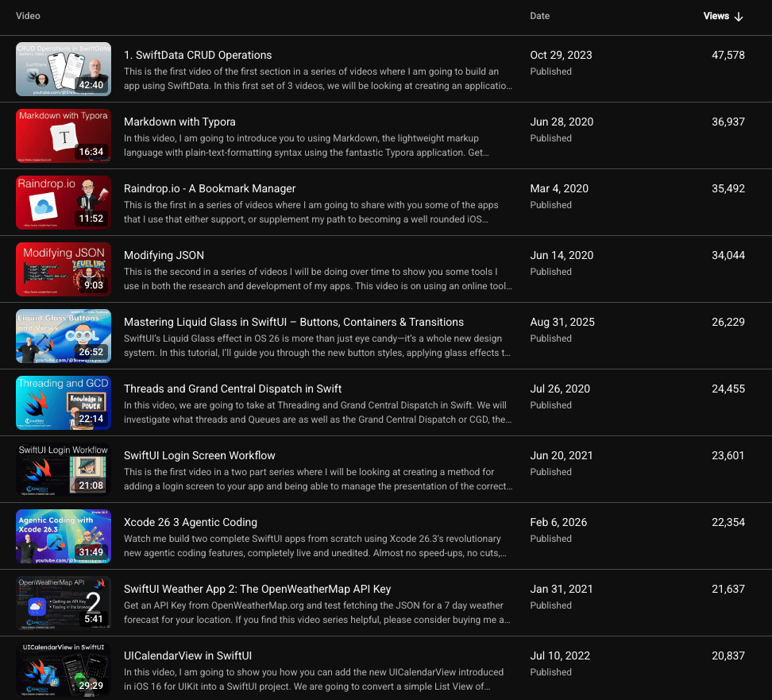
Task: Click the view count 36,937
Action: pos(728,122)
